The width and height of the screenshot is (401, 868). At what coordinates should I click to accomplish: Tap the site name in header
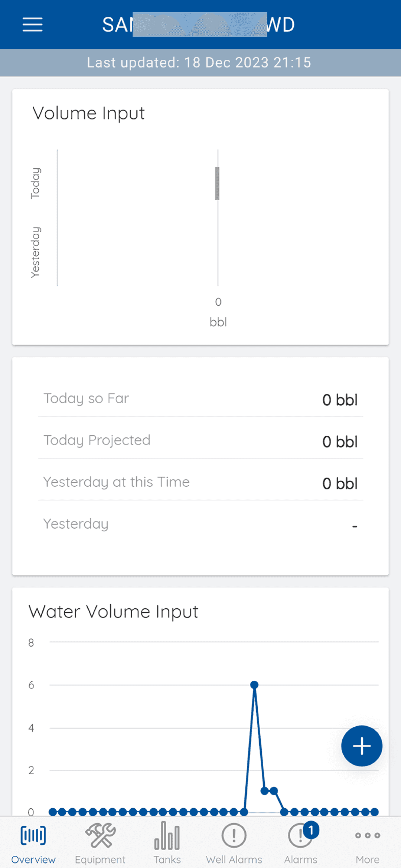(x=199, y=24)
